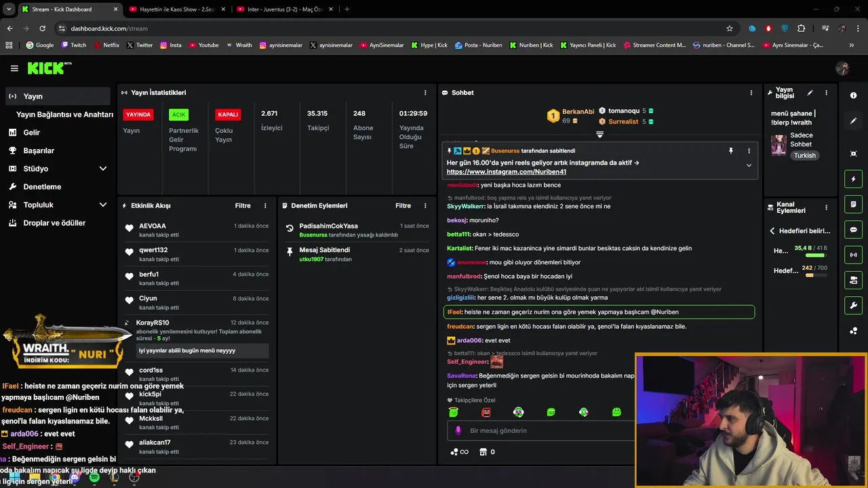Open the pinned message three-dot menu

point(749,151)
